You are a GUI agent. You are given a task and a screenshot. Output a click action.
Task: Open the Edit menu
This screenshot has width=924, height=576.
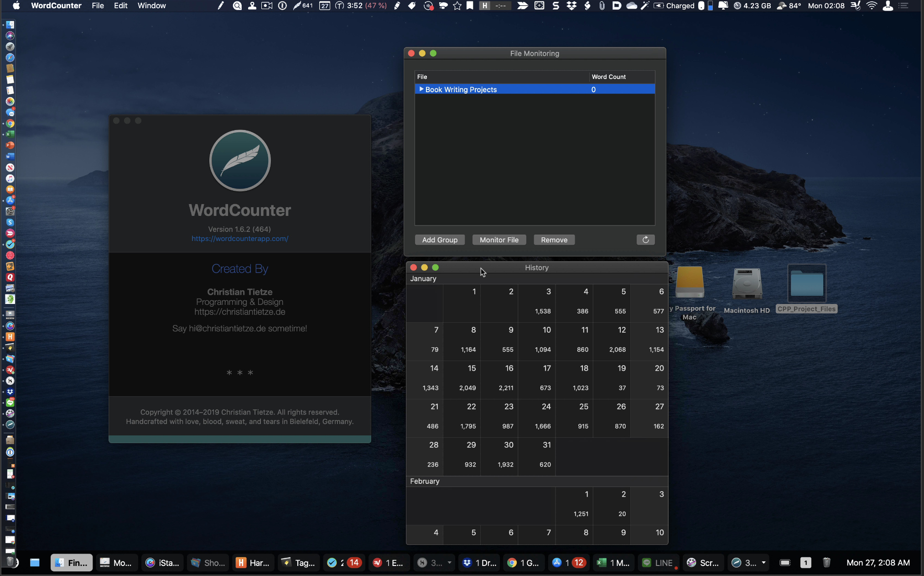(120, 5)
